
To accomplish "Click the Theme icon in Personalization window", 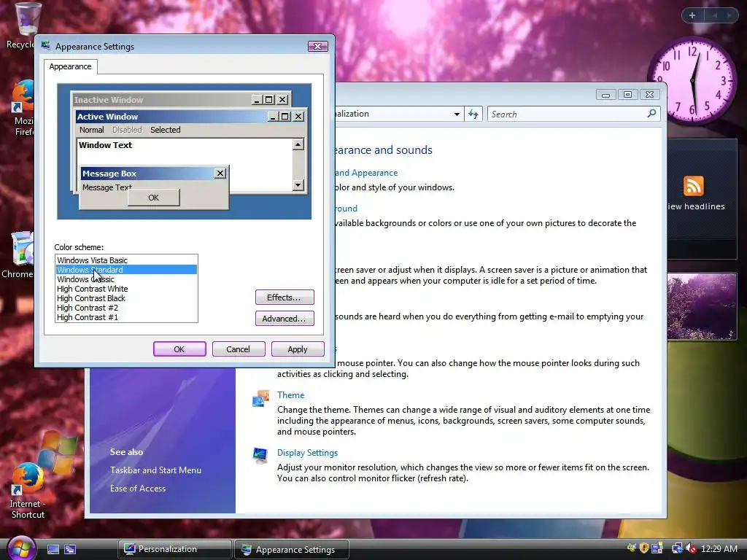I will pos(260,399).
